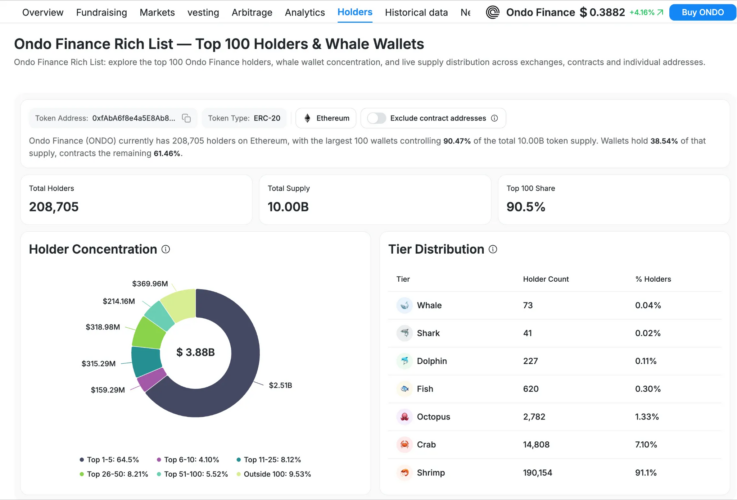The height and width of the screenshot is (500, 737).
Task: Click the ONDO price $ 0.3882
Action: 602,12
